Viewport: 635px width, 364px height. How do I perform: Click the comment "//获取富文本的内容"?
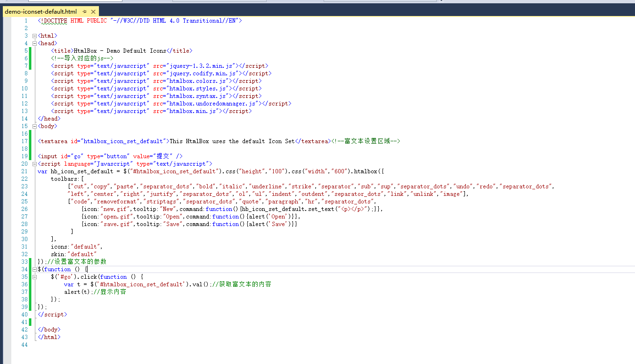(x=242, y=284)
